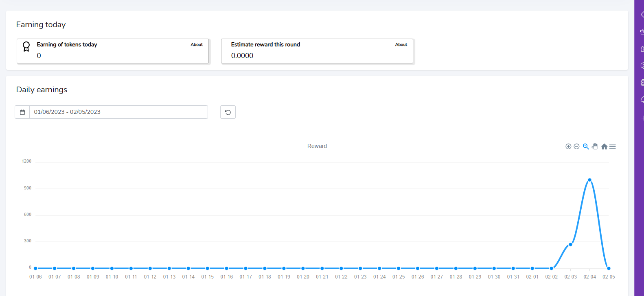Toggle the Panning hand tool
The image size is (644, 296).
click(x=595, y=146)
